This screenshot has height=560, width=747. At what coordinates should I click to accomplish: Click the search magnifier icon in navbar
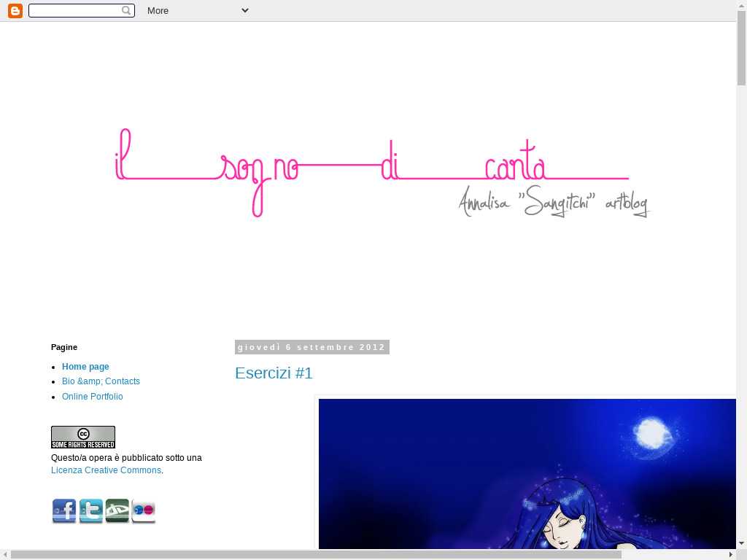(x=126, y=10)
